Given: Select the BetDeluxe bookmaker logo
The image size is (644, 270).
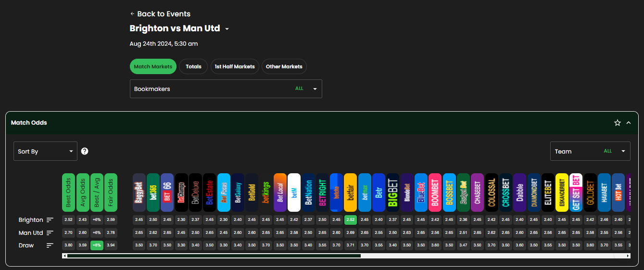Looking at the screenshot, I should 195,193.
